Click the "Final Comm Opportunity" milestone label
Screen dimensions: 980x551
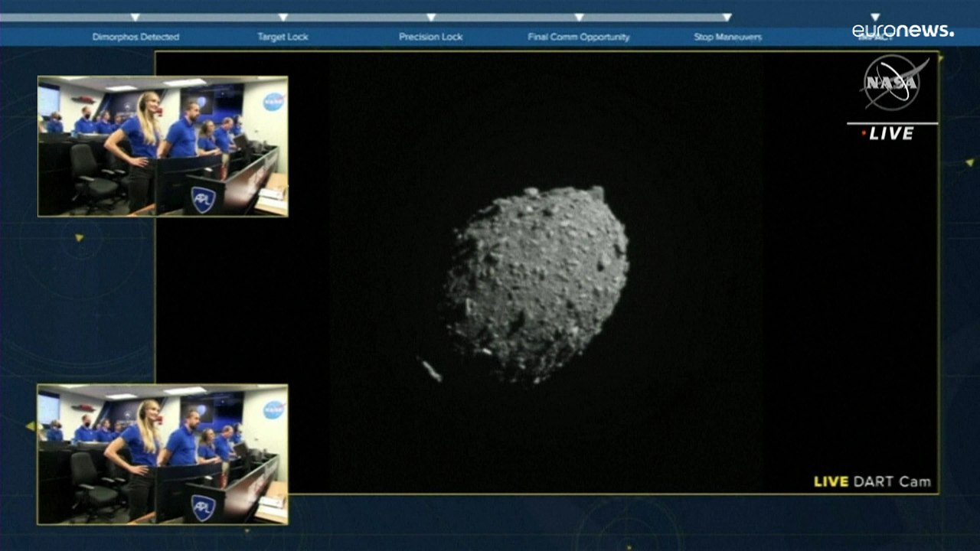coord(579,37)
